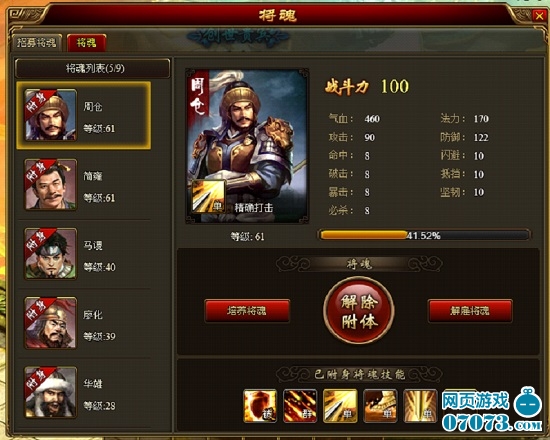Click second attached skill icon marked 群
Screen dimensions: 550x440
click(x=300, y=405)
